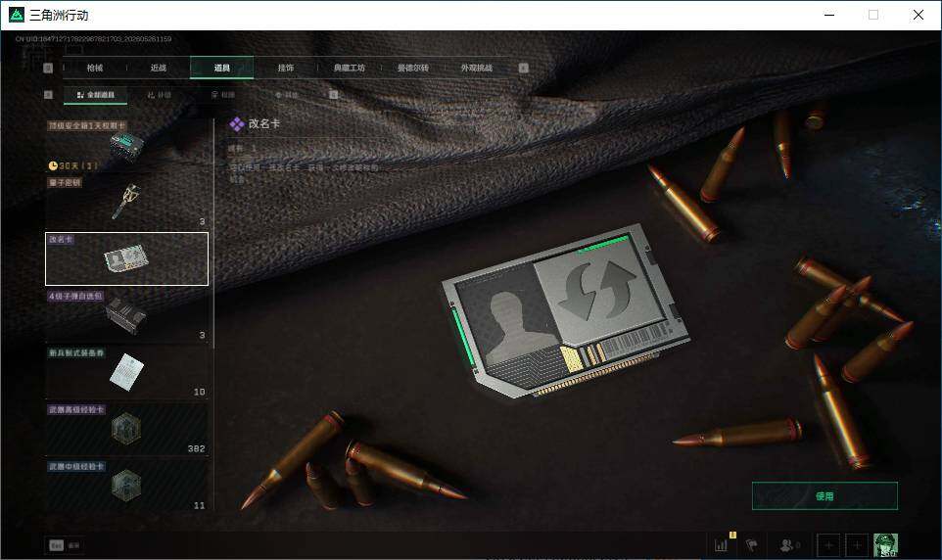Click previous sub-tab key icon beside 全部道具
Screen dimensions: 942x560
click(x=49, y=94)
